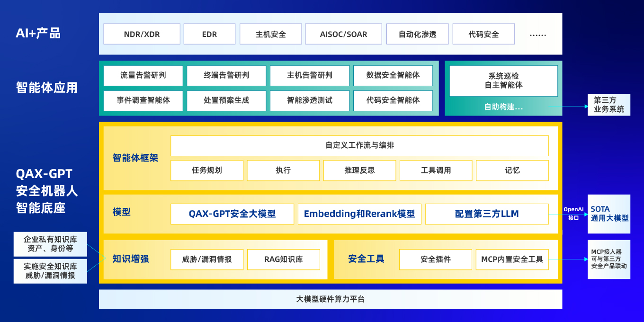The width and height of the screenshot is (644, 322).
Task: Click the 智能体应用 row label
Action: (x=47, y=88)
